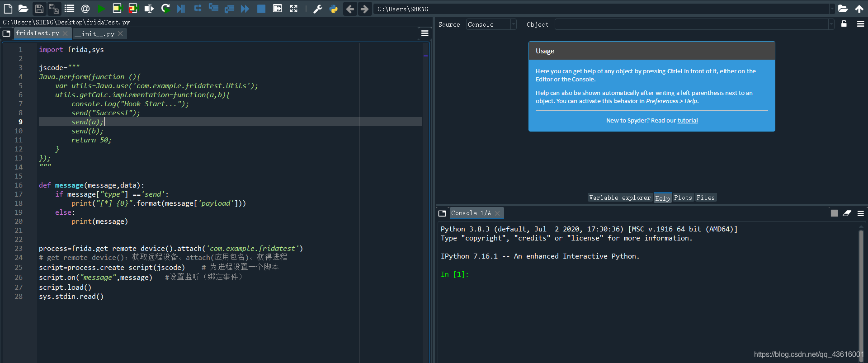Viewport: 868px width, 363px height.
Task: Open the editor pane options menu
Action: 425,33
